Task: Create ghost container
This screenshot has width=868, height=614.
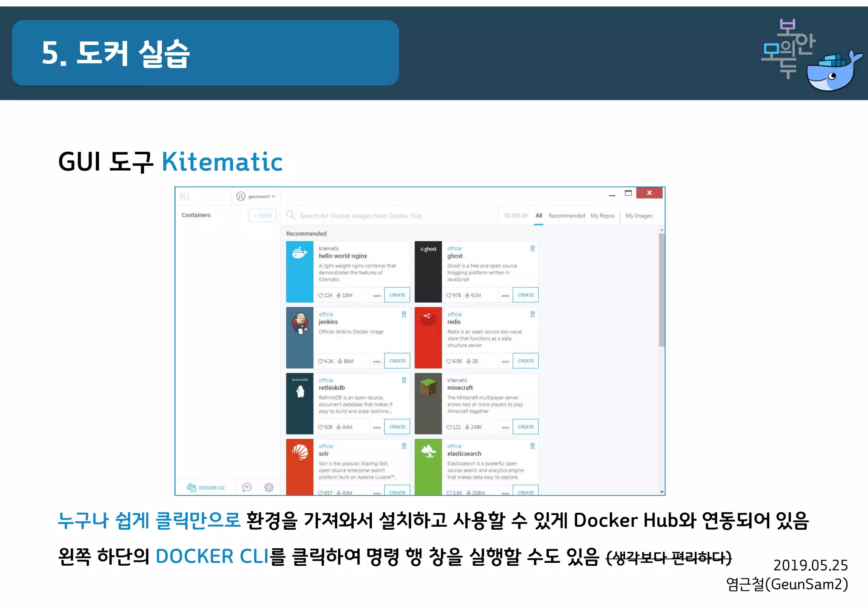Action: pos(526,295)
